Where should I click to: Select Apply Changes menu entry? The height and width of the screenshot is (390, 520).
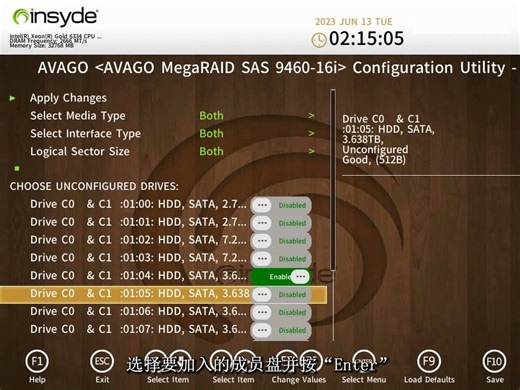(68, 98)
